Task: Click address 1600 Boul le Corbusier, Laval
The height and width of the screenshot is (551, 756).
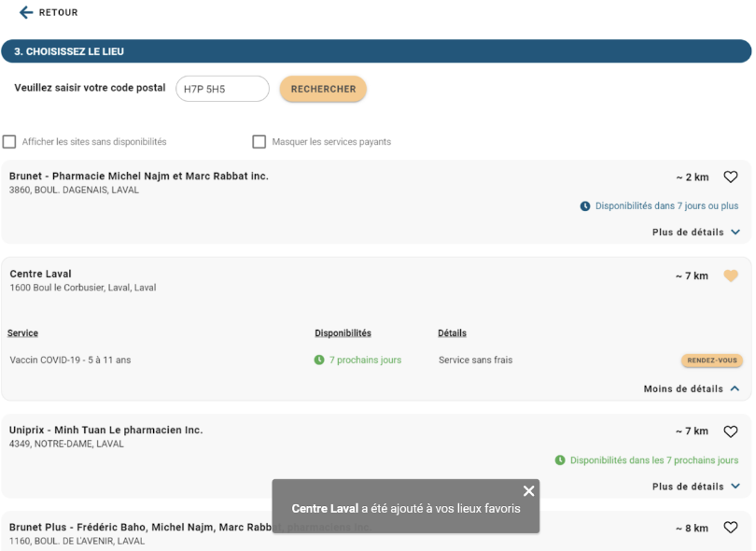Action: point(83,288)
